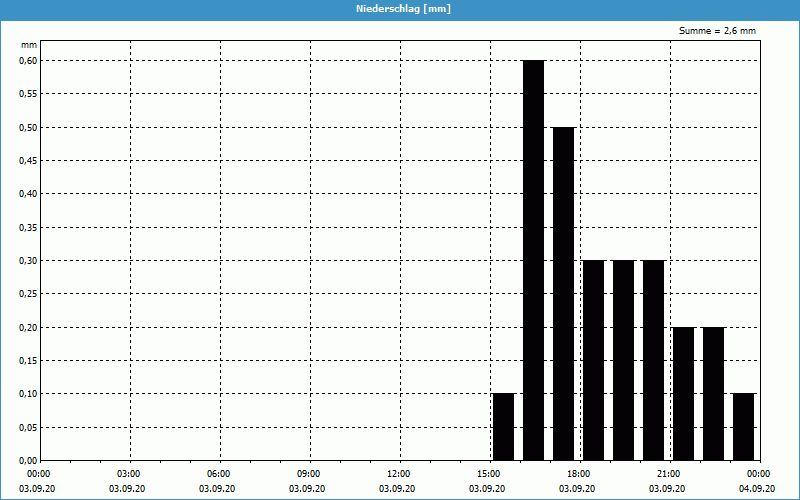Select the 0,40 y-axis value
Image resolution: width=800 pixels, height=500 pixels.
tap(28, 194)
